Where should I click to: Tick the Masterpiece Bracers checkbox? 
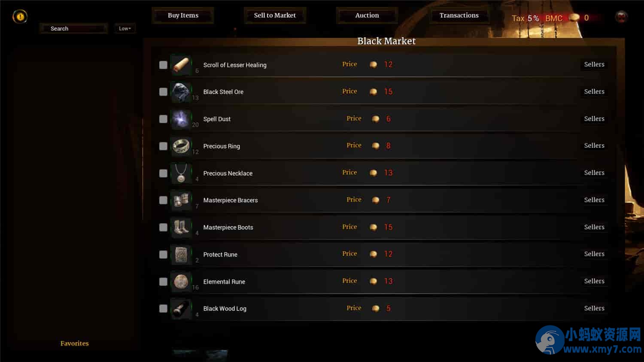point(163,200)
